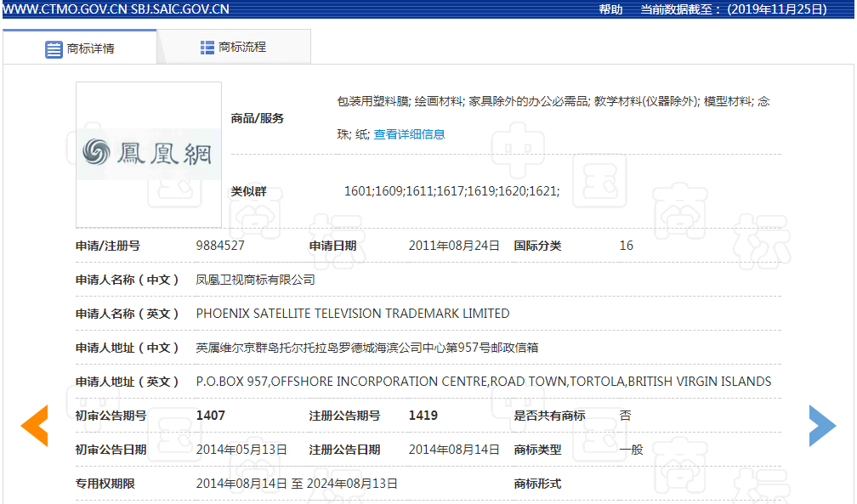
Task: Click the 类似群 label
Action: pos(248,191)
